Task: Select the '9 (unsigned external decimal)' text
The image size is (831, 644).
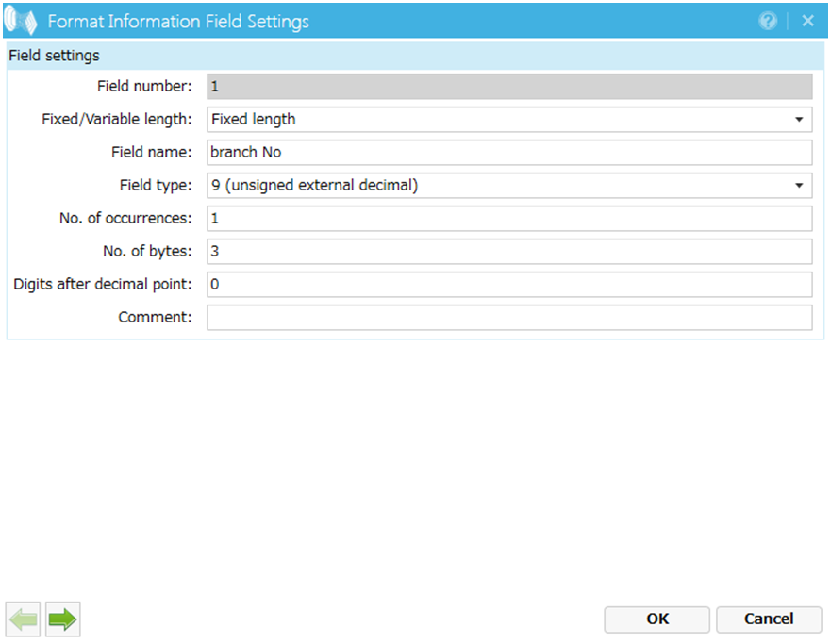Action: (314, 186)
